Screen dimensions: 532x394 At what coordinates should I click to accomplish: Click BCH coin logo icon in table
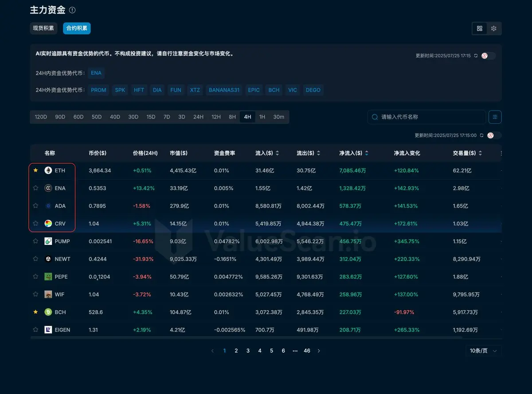48,312
